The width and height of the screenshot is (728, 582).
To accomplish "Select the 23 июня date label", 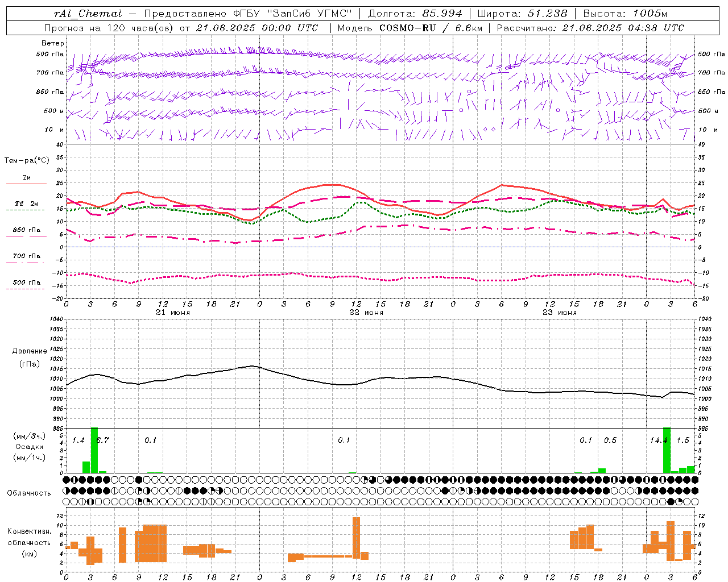I will (560, 313).
